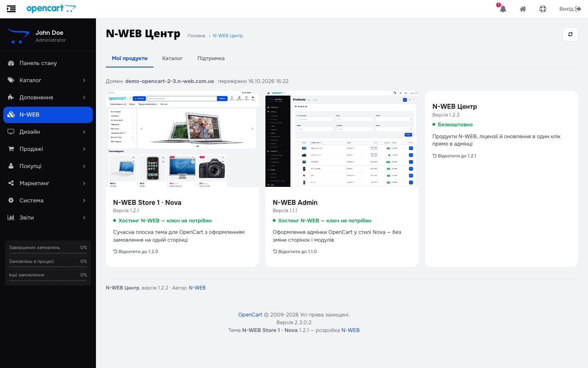Open Панель стану in the sidebar
Image resolution: width=588 pixels, height=368 pixels.
(48, 63)
